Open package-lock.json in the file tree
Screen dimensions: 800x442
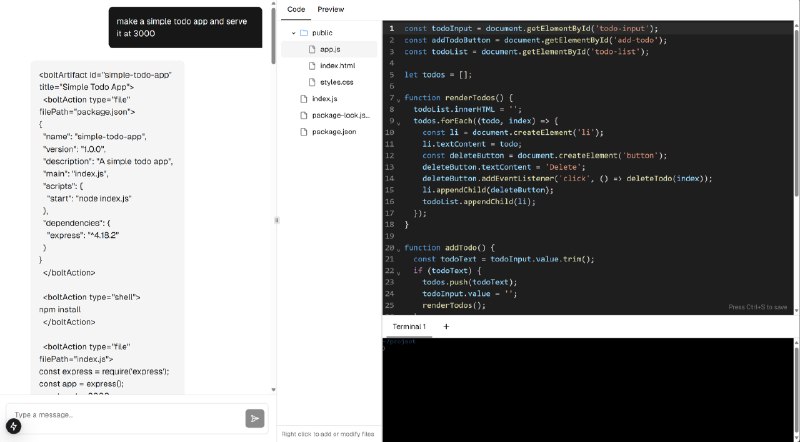[x=340, y=115]
